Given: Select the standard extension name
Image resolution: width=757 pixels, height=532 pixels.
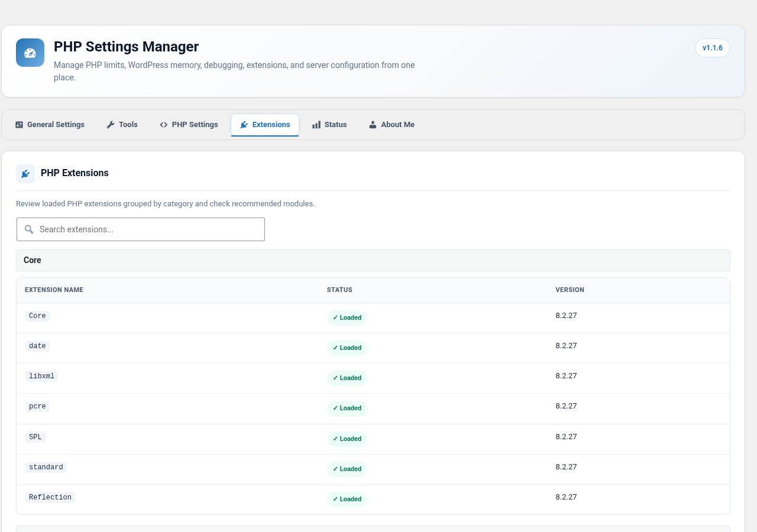Looking at the screenshot, I should pos(46,467).
